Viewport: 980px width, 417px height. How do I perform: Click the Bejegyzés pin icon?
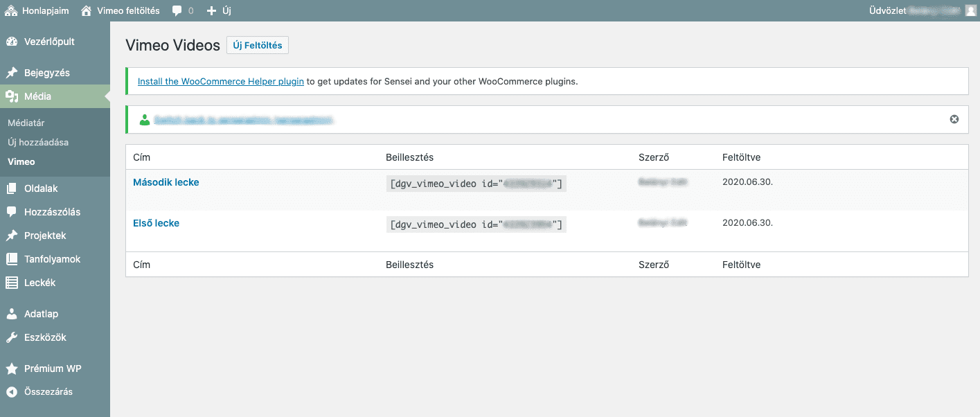pyautogui.click(x=12, y=73)
